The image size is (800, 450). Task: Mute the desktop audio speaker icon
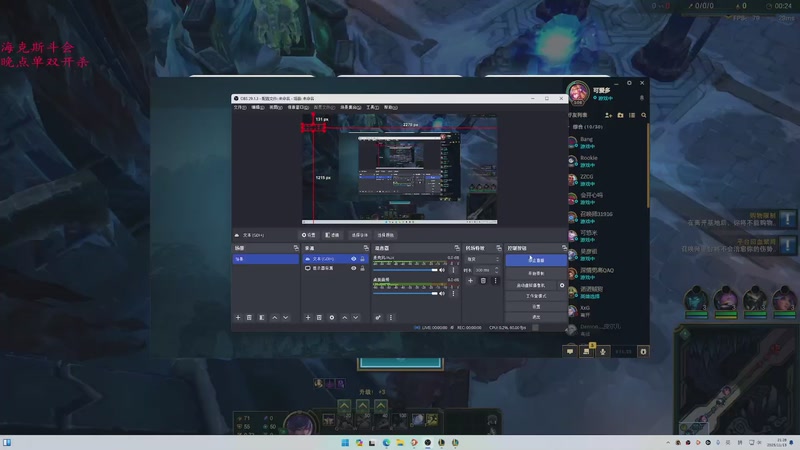(442, 294)
